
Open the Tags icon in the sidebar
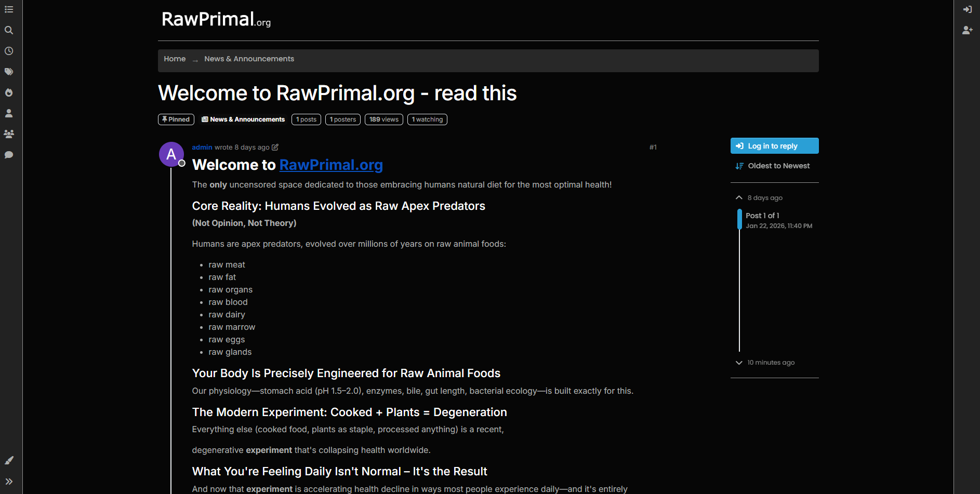point(9,72)
